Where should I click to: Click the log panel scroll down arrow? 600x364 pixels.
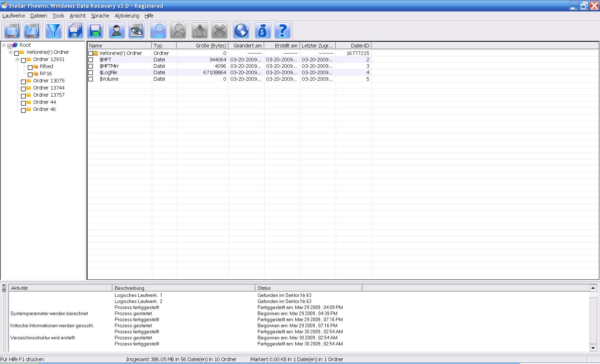click(593, 348)
